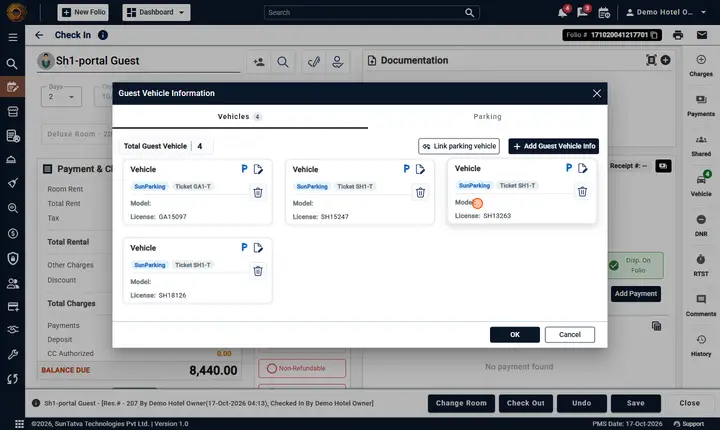Open the Shared option in the right panel

click(x=701, y=146)
